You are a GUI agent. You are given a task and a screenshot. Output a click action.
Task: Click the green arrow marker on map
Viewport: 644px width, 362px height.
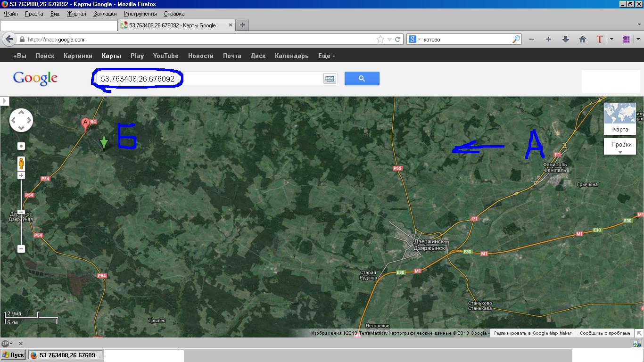pos(104,142)
